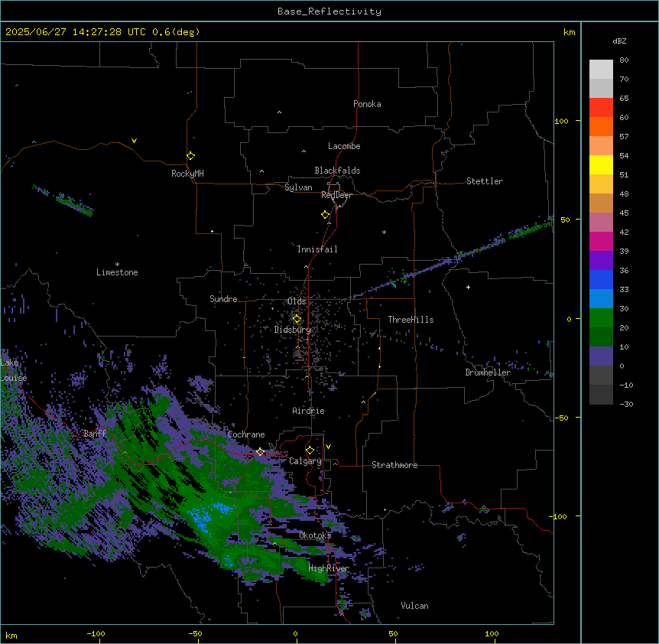Select the red swatch in the dBZ legend
The height and width of the screenshot is (644, 659).
601,108
